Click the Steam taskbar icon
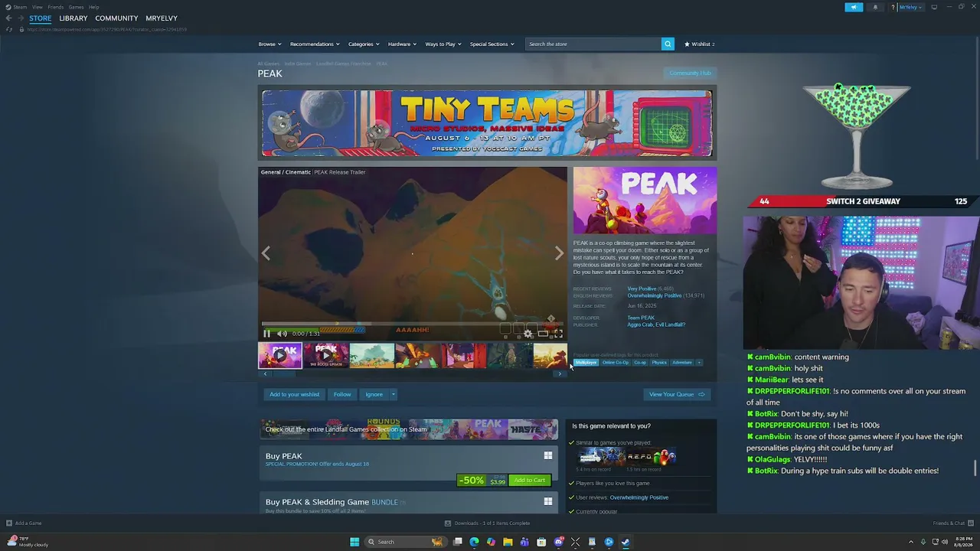 pyautogui.click(x=626, y=542)
